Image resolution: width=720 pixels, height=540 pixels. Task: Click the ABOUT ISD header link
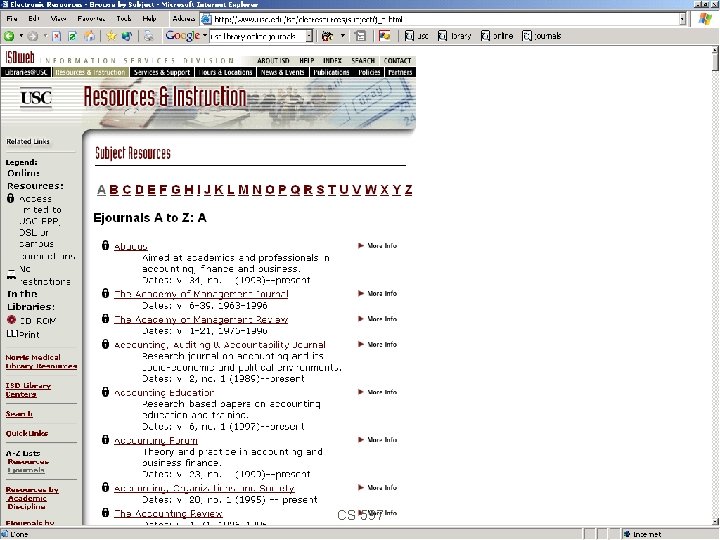pos(273,61)
